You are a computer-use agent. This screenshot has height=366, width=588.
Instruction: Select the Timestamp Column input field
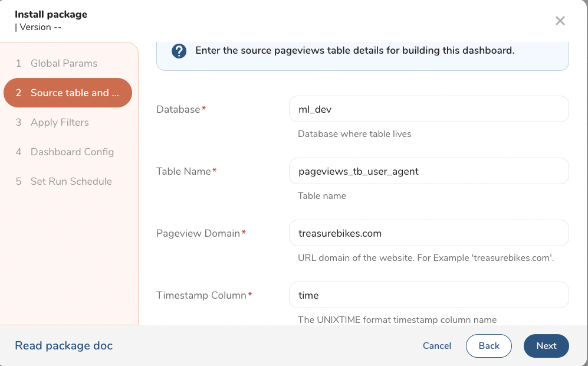pyautogui.click(x=429, y=295)
